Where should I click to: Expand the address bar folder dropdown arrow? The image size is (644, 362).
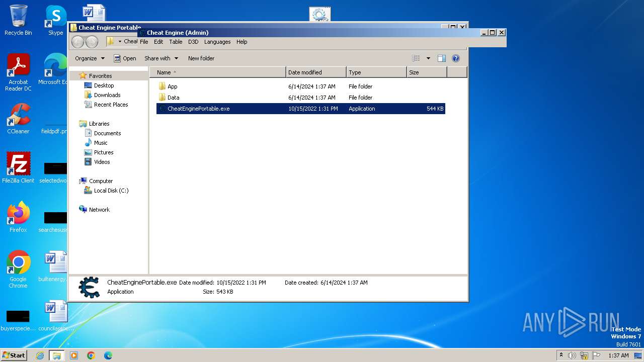(x=120, y=42)
